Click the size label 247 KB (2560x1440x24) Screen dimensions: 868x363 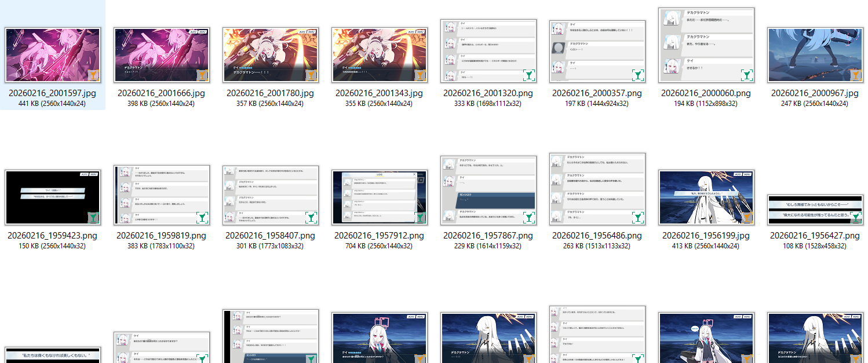[815, 104]
